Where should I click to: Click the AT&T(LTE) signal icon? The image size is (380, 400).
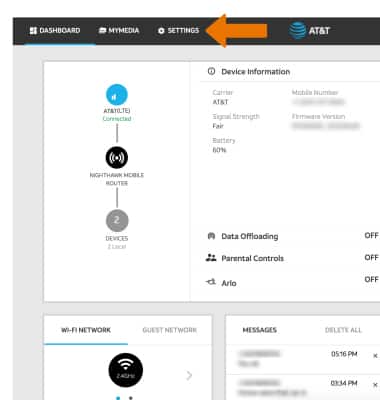[117, 95]
